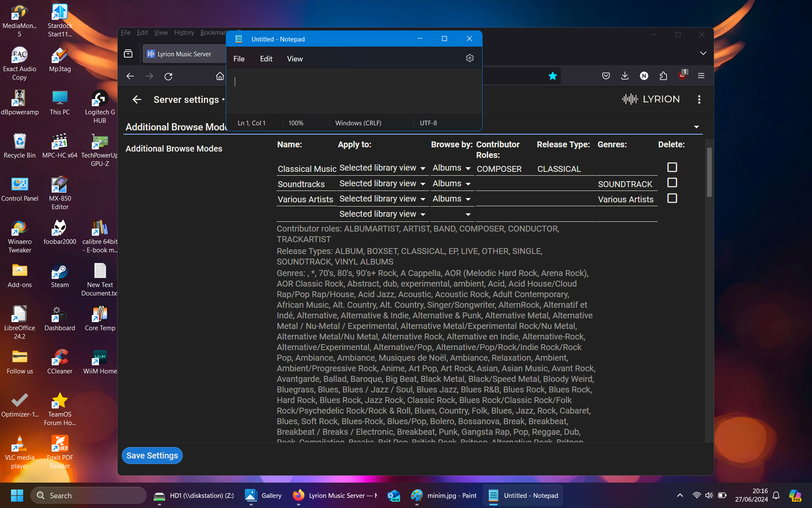Open Browse by dropdown for Soundtracks
812x508 pixels.
coord(452,184)
